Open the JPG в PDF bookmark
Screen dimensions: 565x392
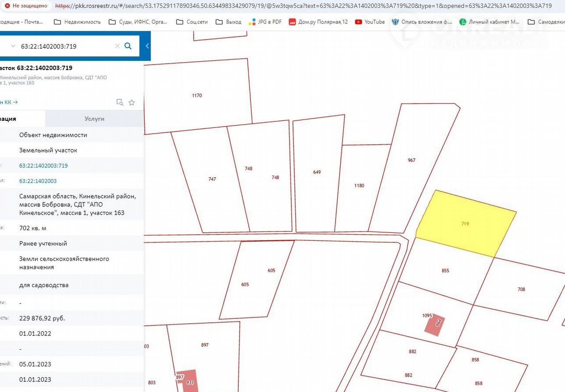[x=265, y=22]
